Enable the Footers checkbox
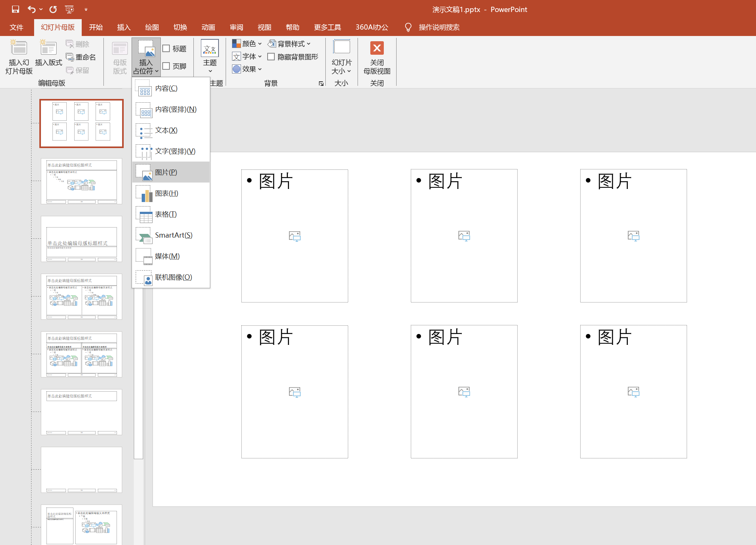 tap(166, 66)
